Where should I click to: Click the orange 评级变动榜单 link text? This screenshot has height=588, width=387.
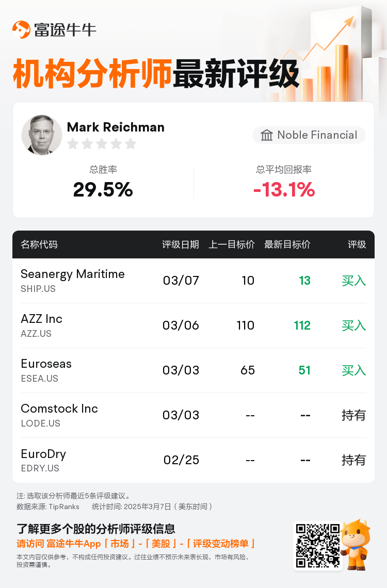pyautogui.click(x=220, y=544)
